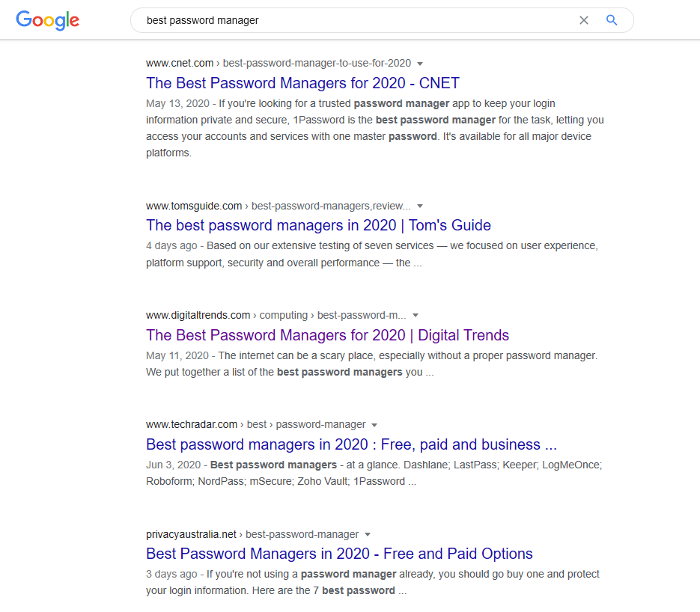Expand the privacyaustralia.net result dropdown arrow
This screenshot has width=700, height=612.
tap(368, 534)
